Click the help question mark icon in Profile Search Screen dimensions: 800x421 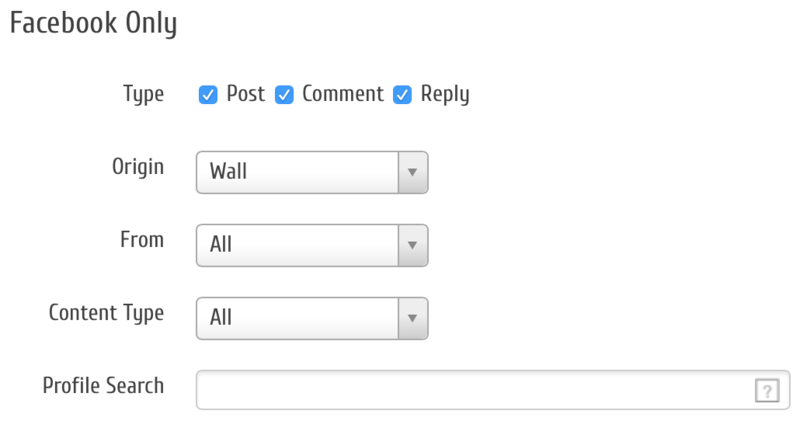click(x=766, y=392)
